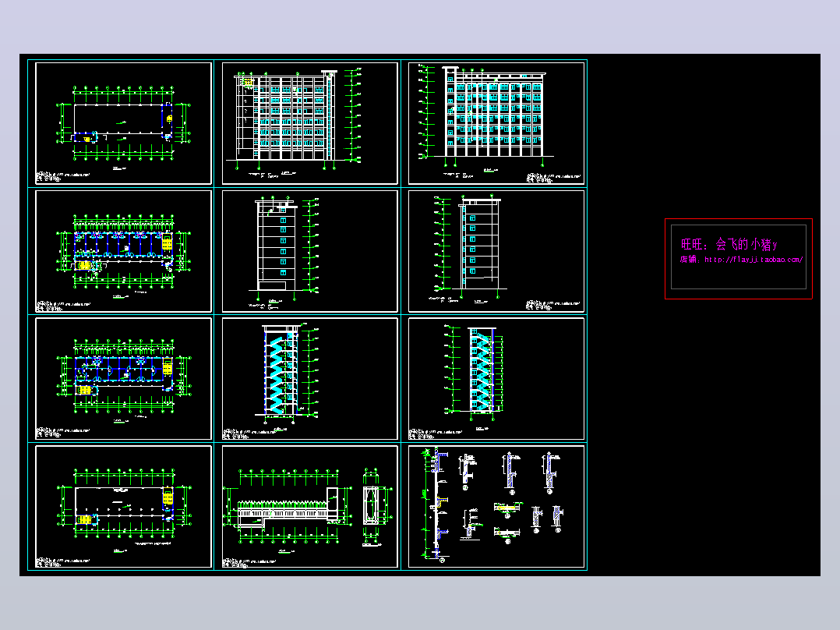Select the front elevation sheet in top-middle

(310, 123)
